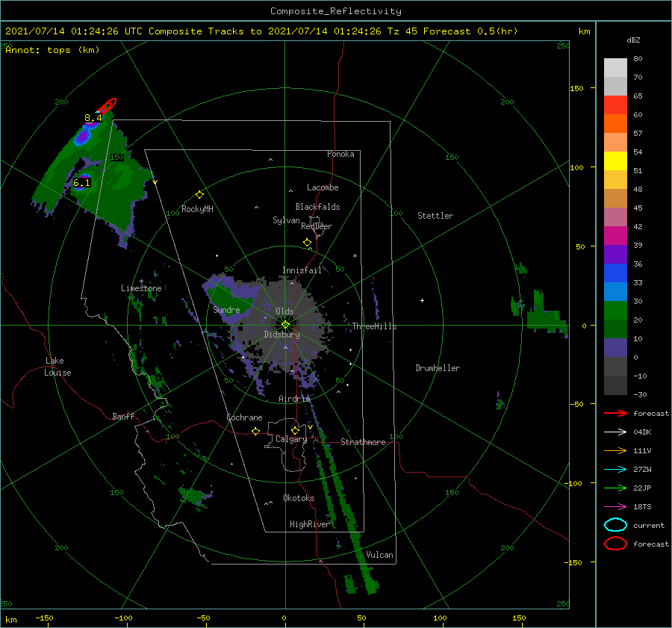The image size is (672, 628).
Task: Click the UTC timestamp header line
Action: coord(261,31)
